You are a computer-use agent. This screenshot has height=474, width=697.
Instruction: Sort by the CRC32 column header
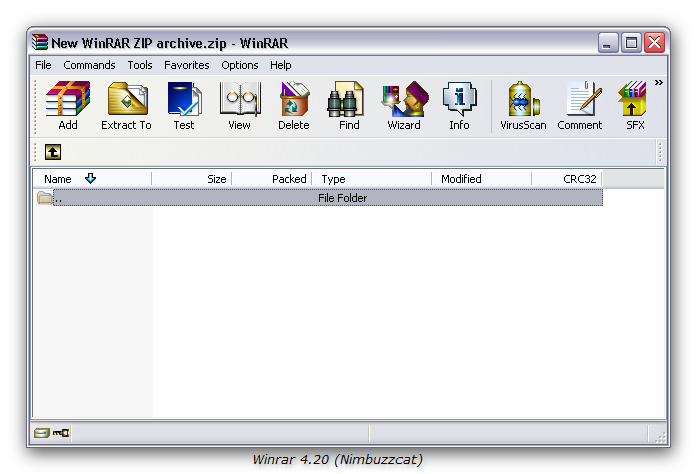[567, 179]
